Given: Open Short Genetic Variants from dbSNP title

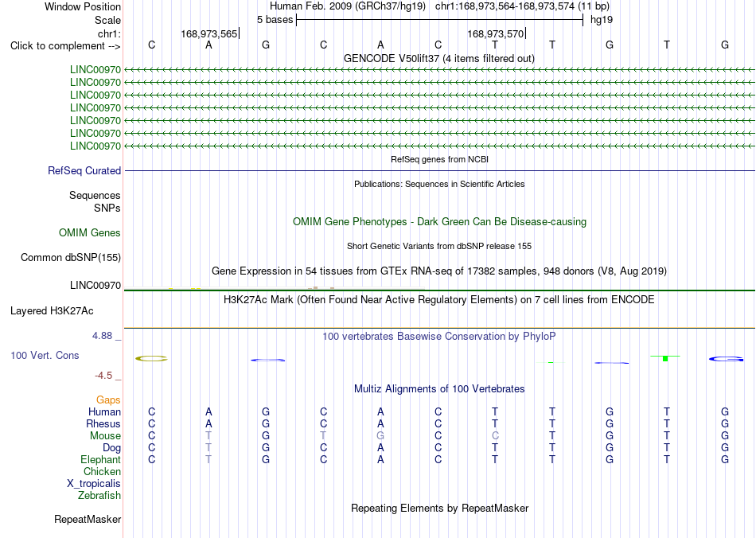Looking at the screenshot, I should (439, 246).
